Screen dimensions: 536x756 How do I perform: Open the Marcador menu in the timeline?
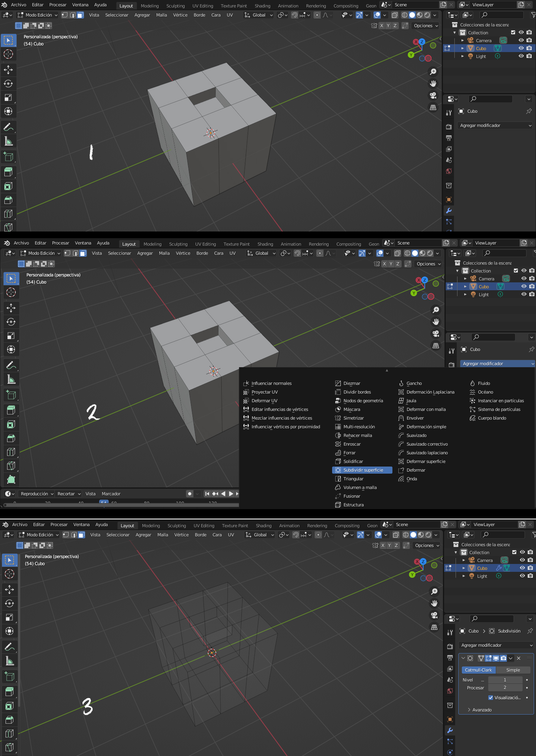pyautogui.click(x=111, y=494)
